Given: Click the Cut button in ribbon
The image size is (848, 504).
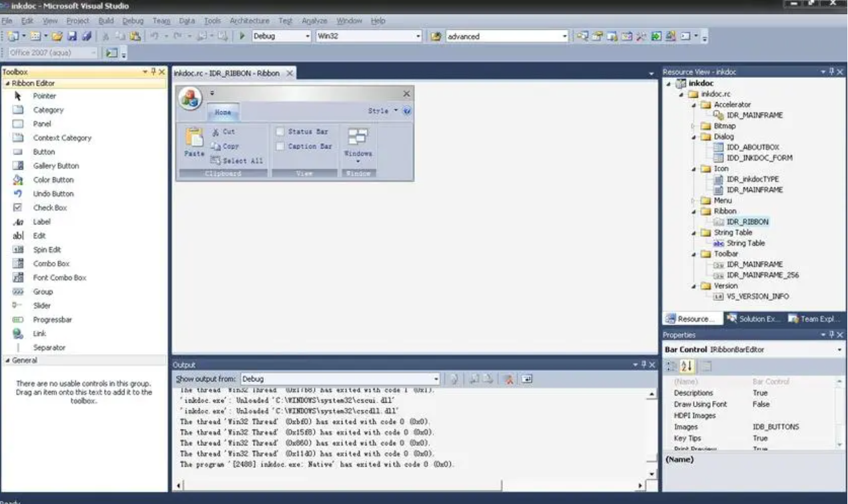Looking at the screenshot, I should pyautogui.click(x=223, y=132).
